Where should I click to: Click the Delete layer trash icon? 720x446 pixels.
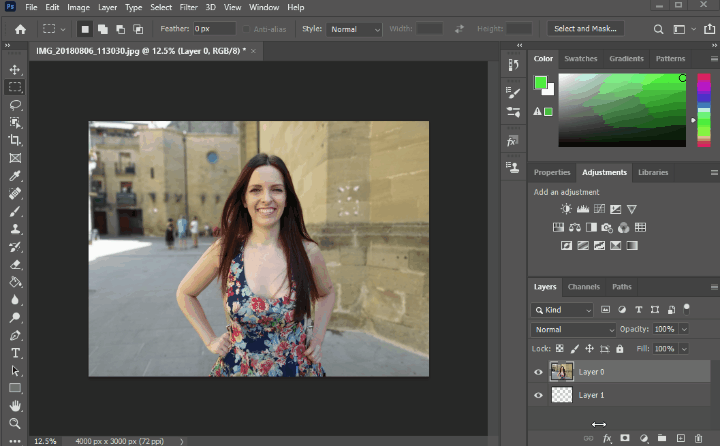tap(698, 438)
